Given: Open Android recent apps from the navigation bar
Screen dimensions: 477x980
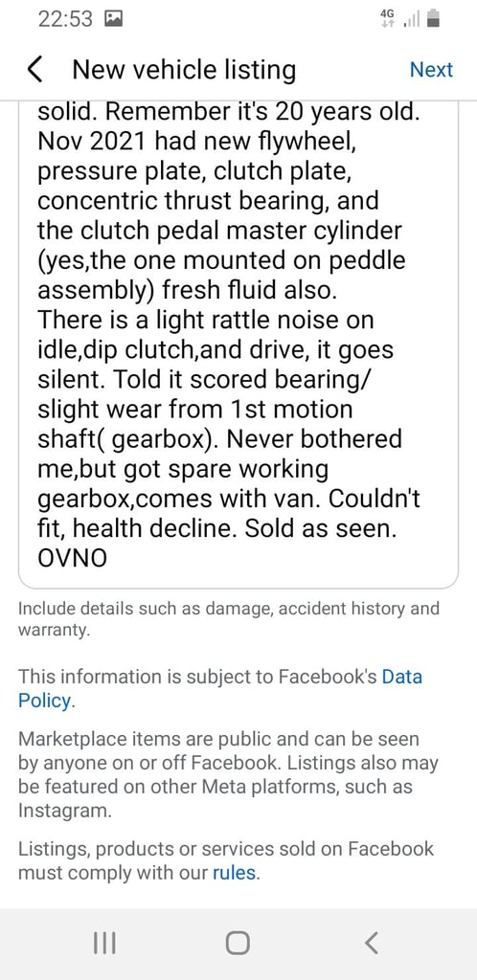Looking at the screenshot, I should (x=104, y=943).
